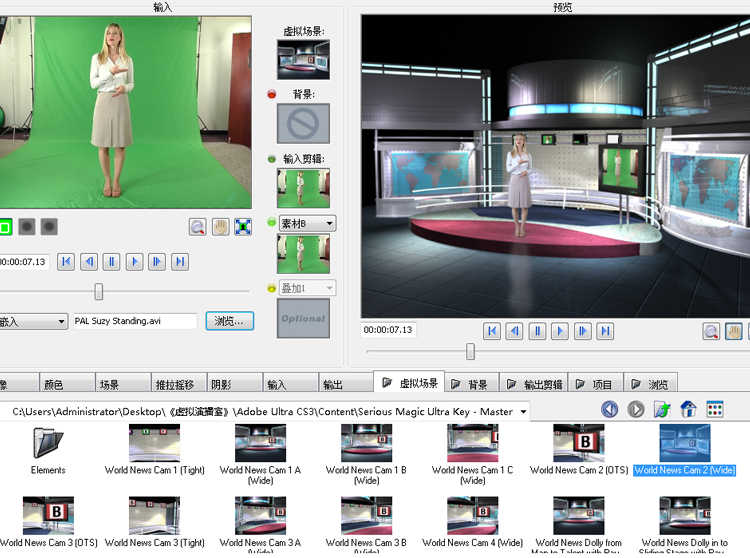Screen dimensions: 750x558
Task: Click the preview zoom magnifier icon
Action: click(x=711, y=331)
